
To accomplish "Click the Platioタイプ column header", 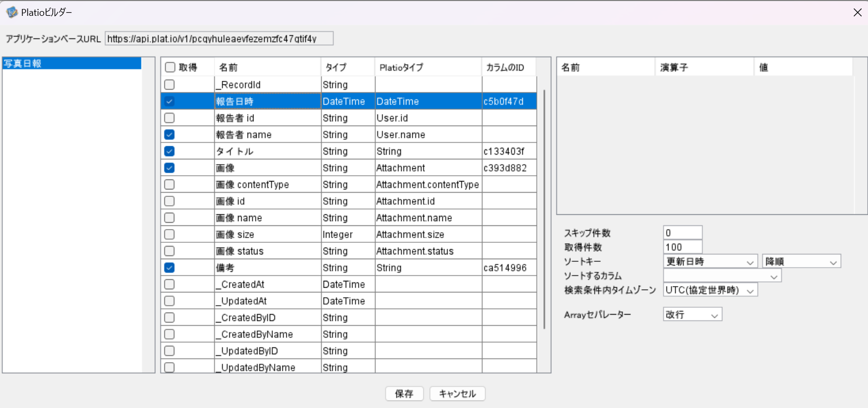I will [x=428, y=68].
